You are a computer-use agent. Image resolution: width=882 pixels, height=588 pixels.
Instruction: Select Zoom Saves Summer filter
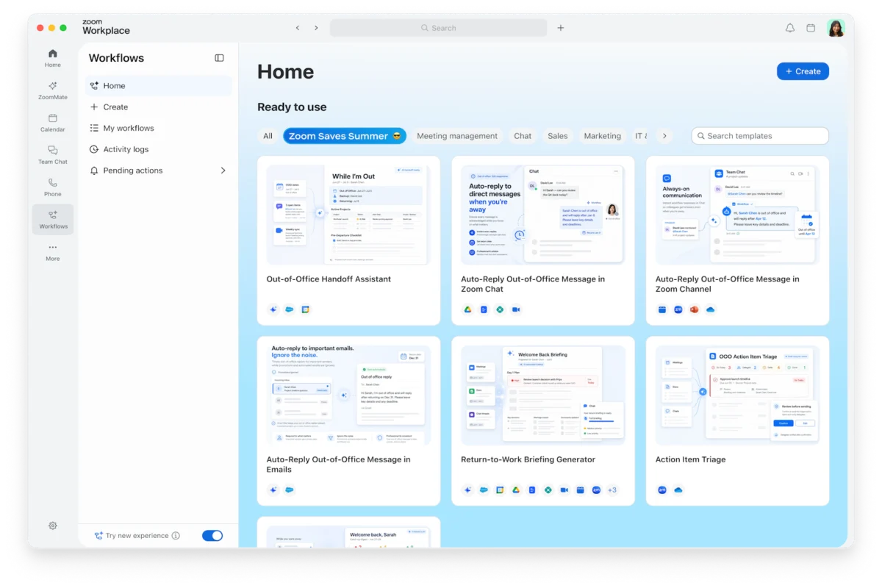pos(345,136)
